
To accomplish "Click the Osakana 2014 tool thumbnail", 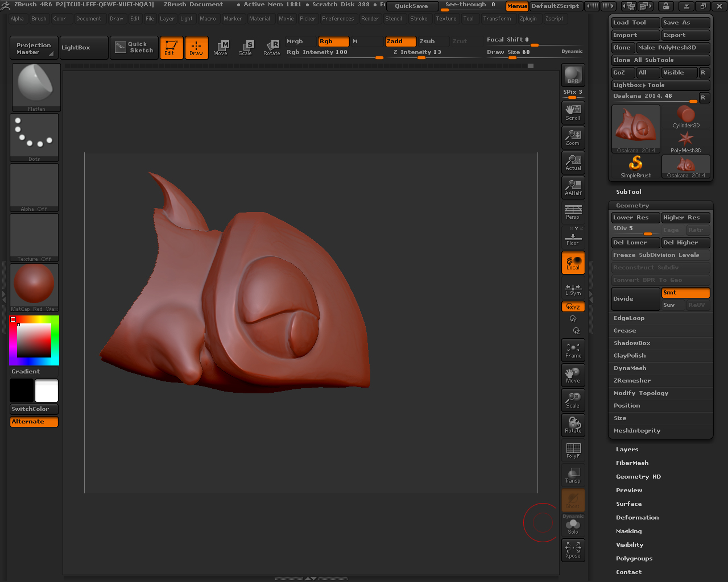I will coord(636,130).
